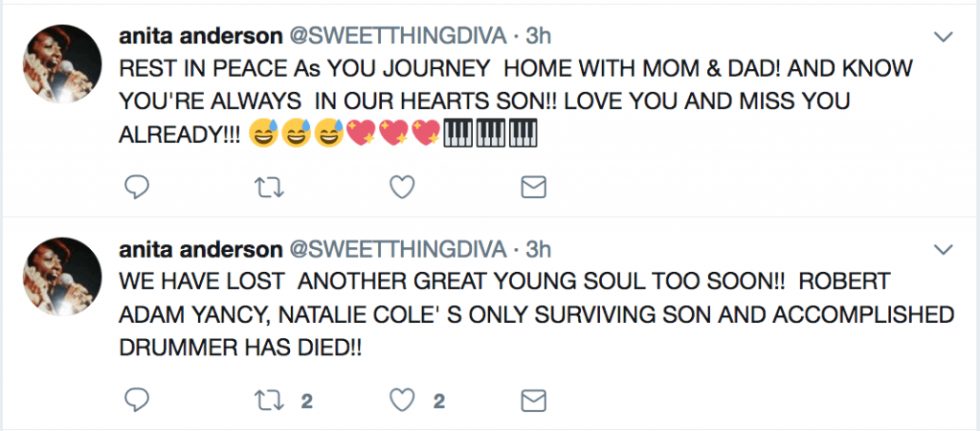
Task: Open more options chevron on first tweet
Action: point(943,37)
